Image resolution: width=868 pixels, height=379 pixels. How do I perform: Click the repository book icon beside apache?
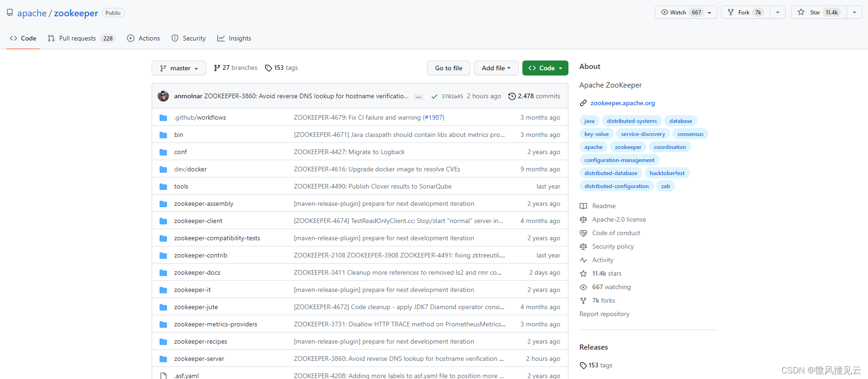click(10, 13)
